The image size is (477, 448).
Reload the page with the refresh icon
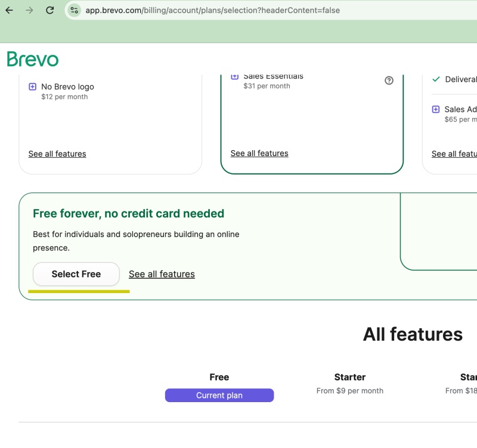click(50, 10)
